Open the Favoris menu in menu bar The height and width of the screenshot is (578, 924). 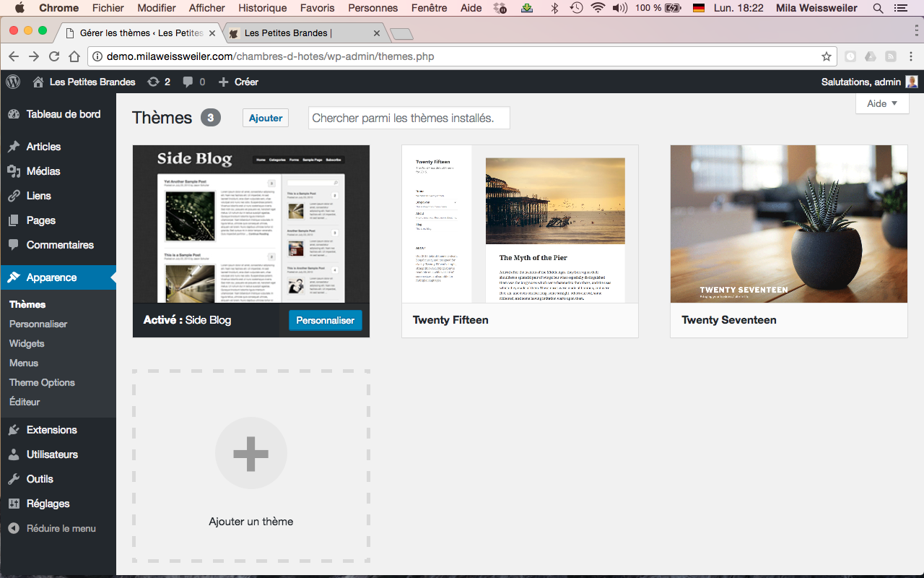[318, 8]
